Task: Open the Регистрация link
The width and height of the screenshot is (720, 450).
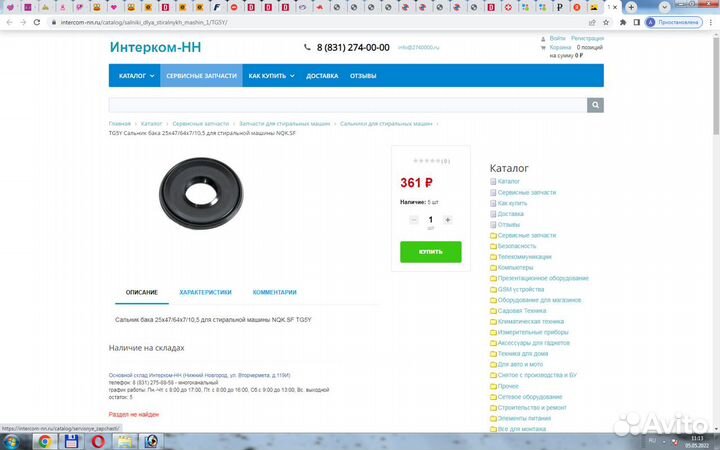Action: coord(587,38)
